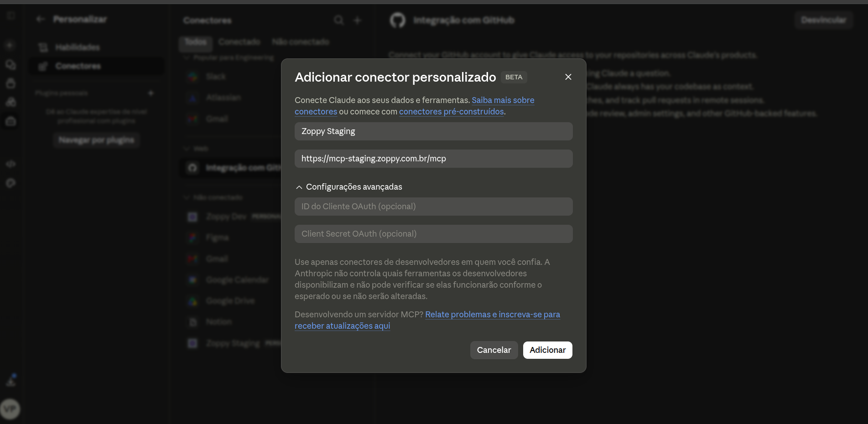Start a new chat with the sidebar plus icon

[x=10, y=45]
